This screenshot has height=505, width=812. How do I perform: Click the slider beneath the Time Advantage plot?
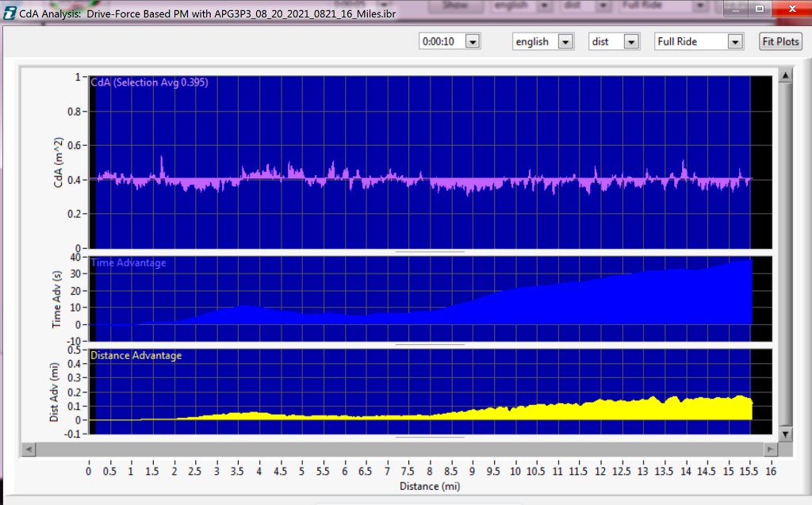431,344
